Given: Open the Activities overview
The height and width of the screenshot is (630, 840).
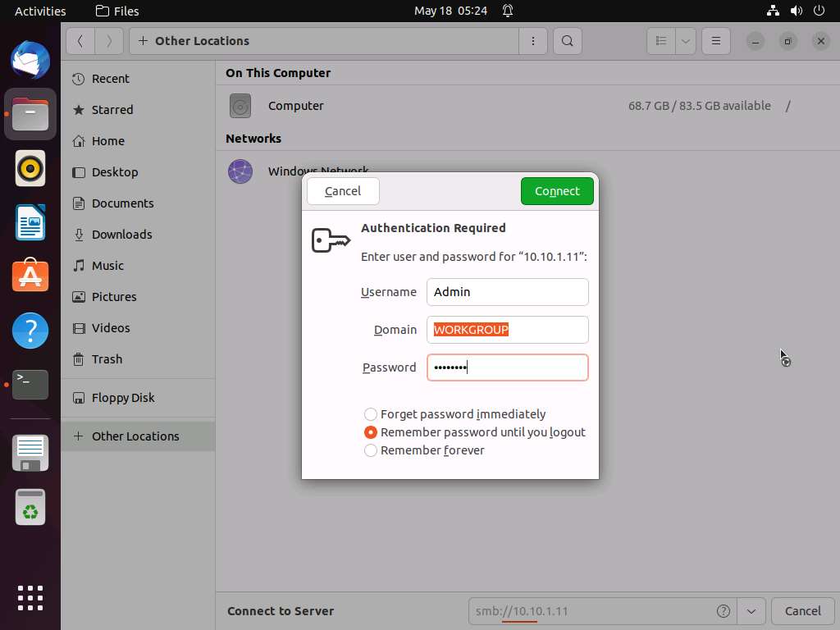Looking at the screenshot, I should pyautogui.click(x=40, y=11).
